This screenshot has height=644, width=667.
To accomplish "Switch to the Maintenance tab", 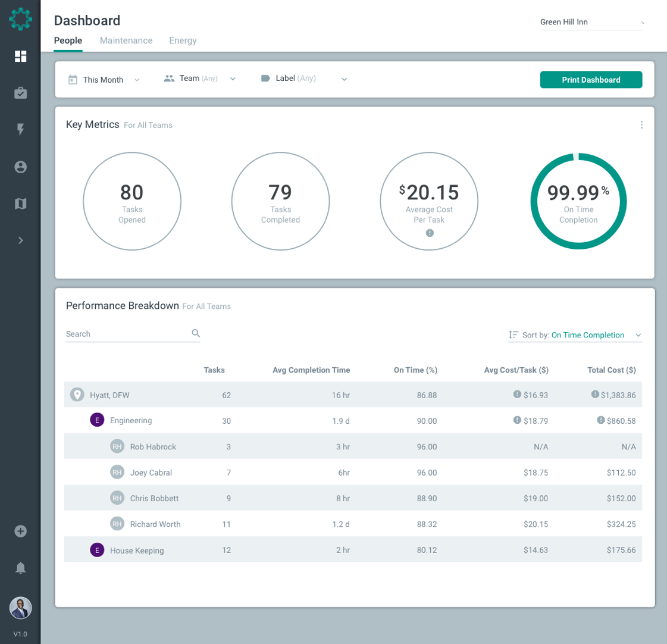I will click(x=126, y=40).
